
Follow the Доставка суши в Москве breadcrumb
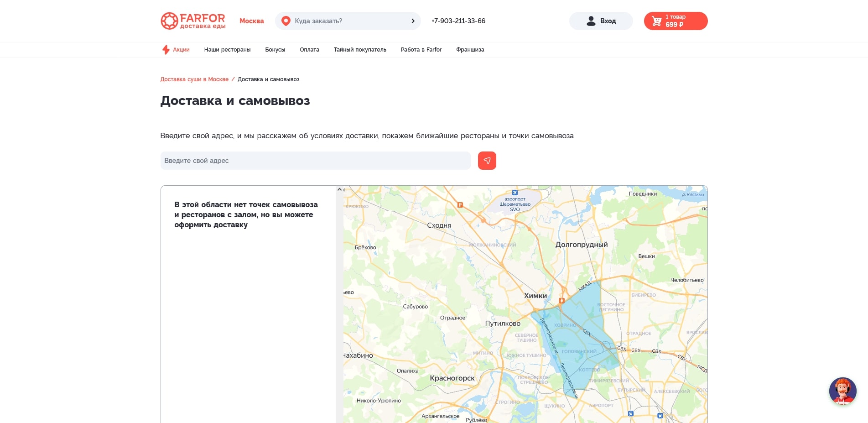point(194,79)
